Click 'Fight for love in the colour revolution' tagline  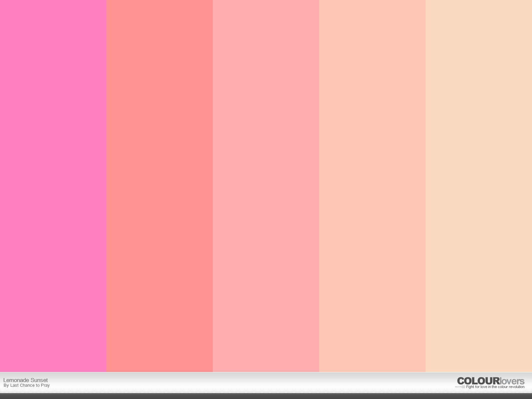coord(495,387)
